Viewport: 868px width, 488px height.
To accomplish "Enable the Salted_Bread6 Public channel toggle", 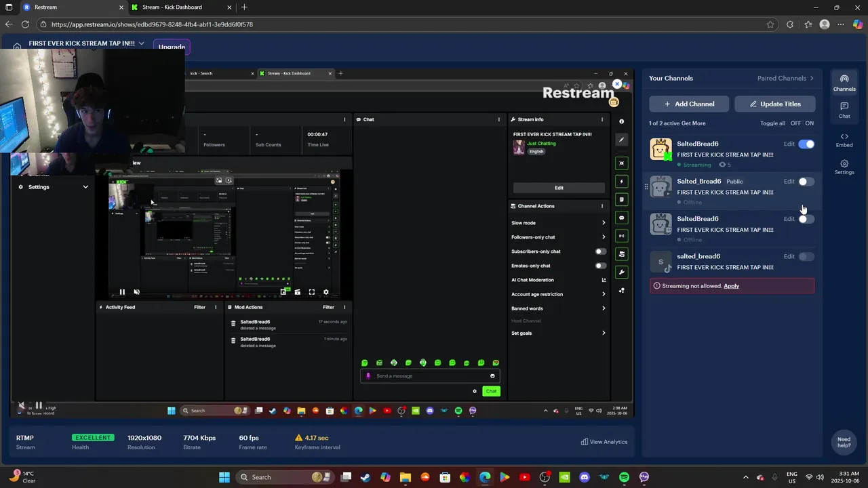I will [806, 182].
